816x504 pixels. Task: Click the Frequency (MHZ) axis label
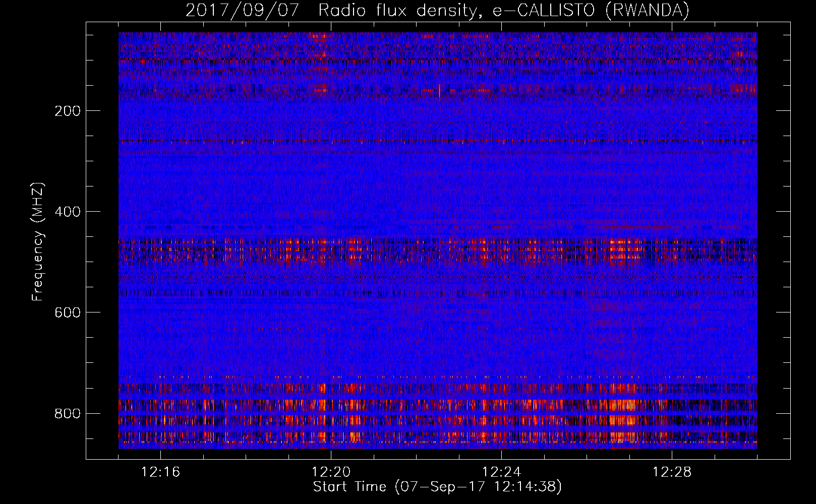pyautogui.click(x=38, y=242)
